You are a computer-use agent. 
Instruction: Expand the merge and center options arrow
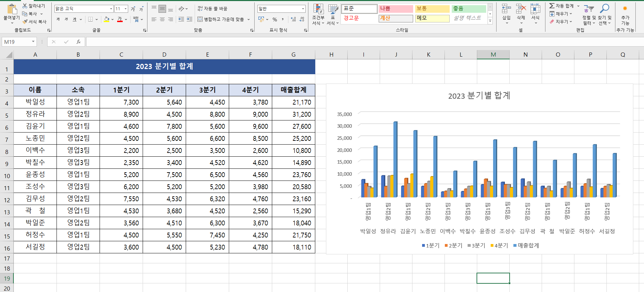(248, 19)
